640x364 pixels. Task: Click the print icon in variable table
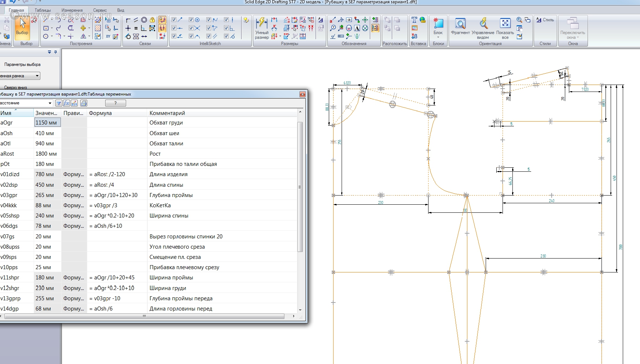point(84,103)
